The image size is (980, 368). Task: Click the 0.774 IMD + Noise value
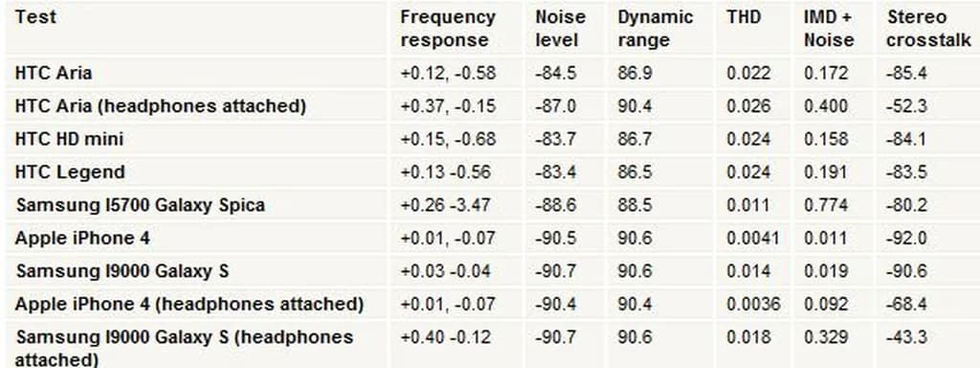(826, 205)
